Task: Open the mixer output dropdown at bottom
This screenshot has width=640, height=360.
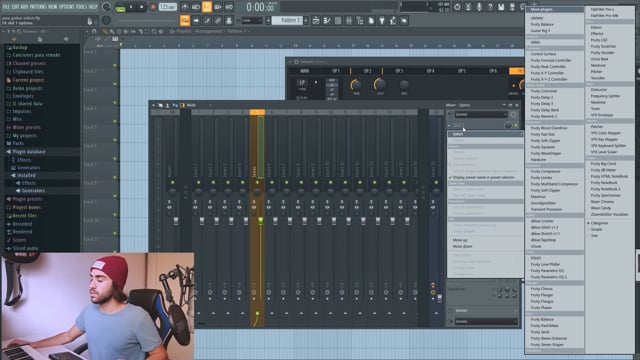Action: click(485, 322)
